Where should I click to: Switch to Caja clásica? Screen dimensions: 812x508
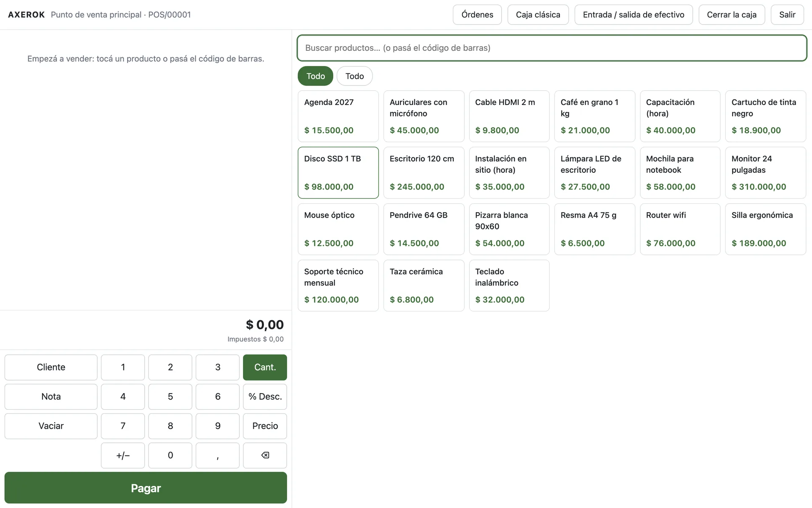click(x=538, y=15)
